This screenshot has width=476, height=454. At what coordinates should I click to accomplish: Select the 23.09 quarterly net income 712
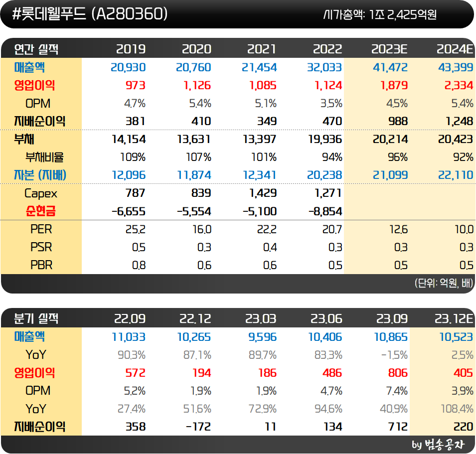click(x=398, y=427)
